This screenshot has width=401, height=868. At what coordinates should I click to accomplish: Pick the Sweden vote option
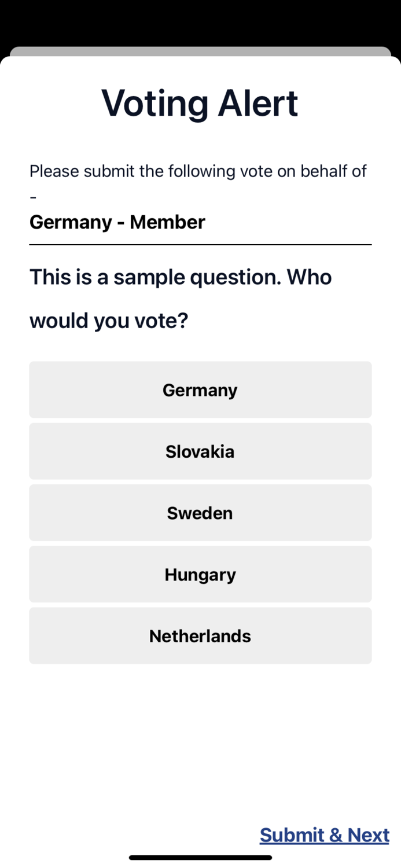200,513
